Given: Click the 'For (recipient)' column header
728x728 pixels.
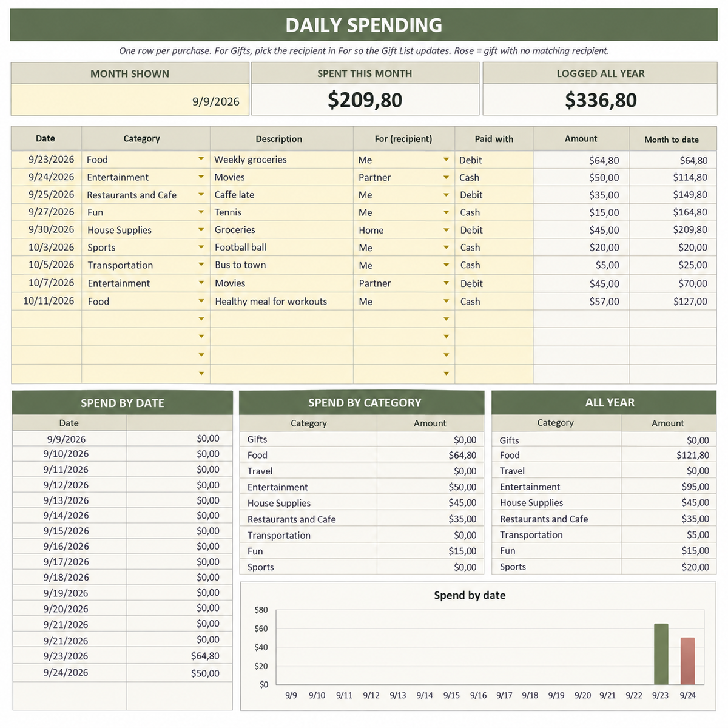Looking at the screenshot, I should click(x=403, y=139).
